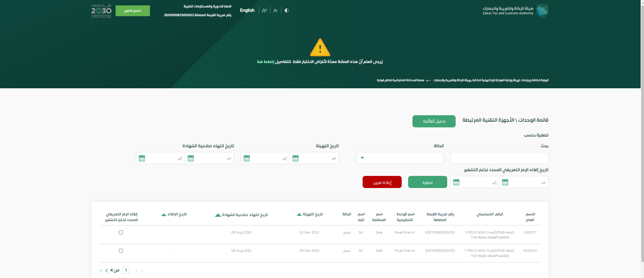Jump to last page double-chevron
Image resolution: width=644 pixels, height=278 pixels.
tap(101, 271)
